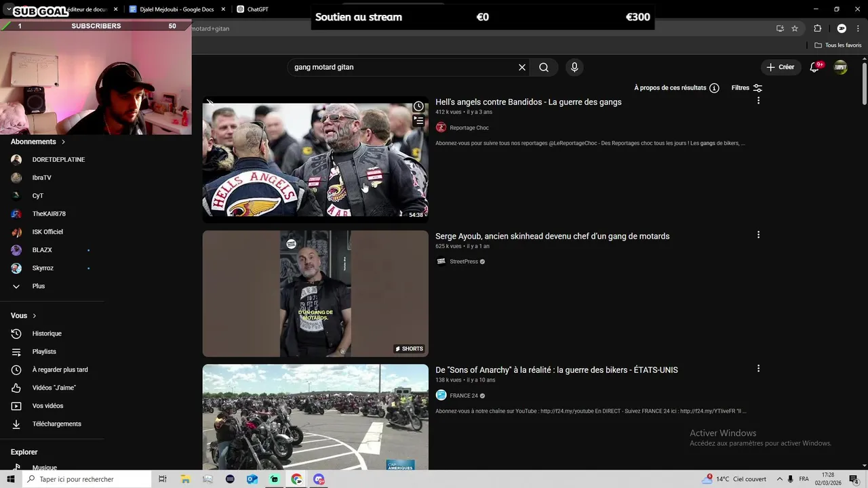Viewport: 868px width, 488px height.
Task: Open the Hell's angels contre Bandidos title
Action: [x=528, y=102]
